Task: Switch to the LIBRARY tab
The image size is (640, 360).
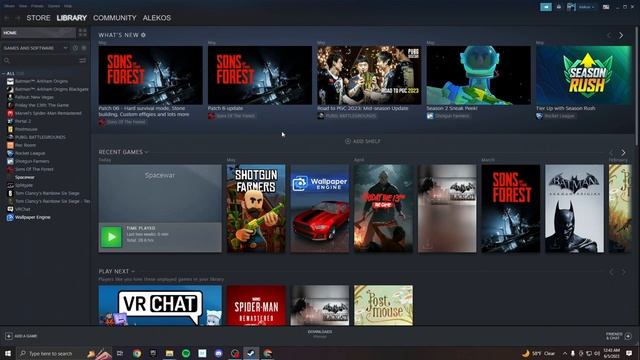Action: click(71, 18)
